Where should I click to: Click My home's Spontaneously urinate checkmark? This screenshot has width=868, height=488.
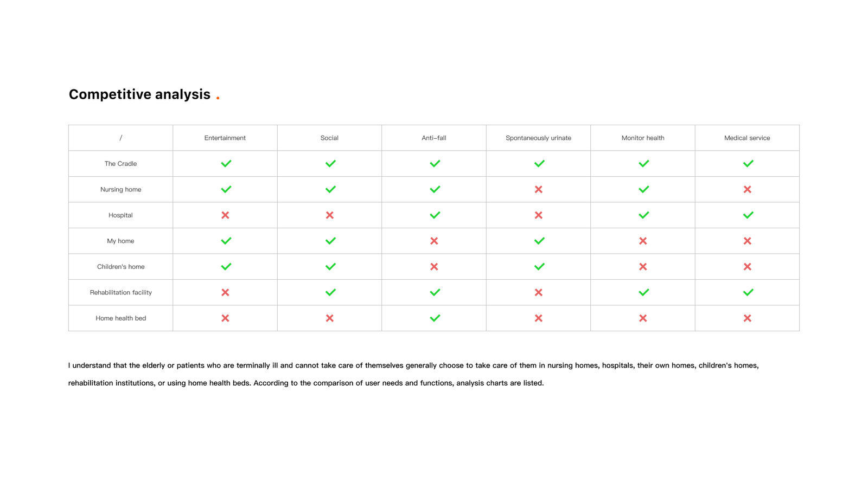(x=539, y=241)
